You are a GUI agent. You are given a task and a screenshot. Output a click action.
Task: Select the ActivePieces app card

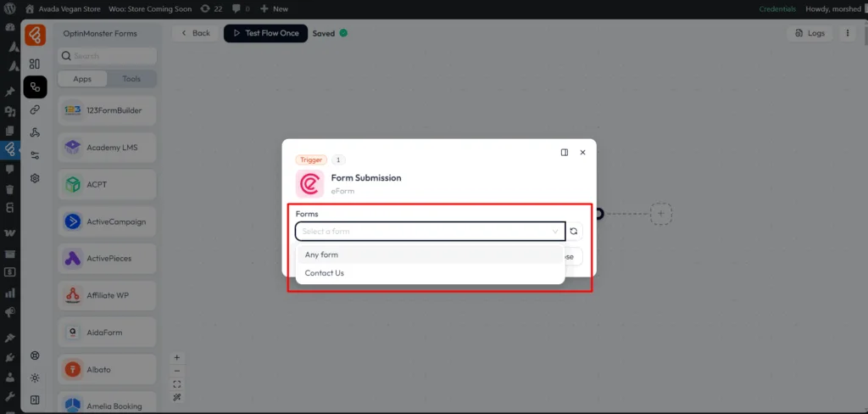(x=107, y=258)
